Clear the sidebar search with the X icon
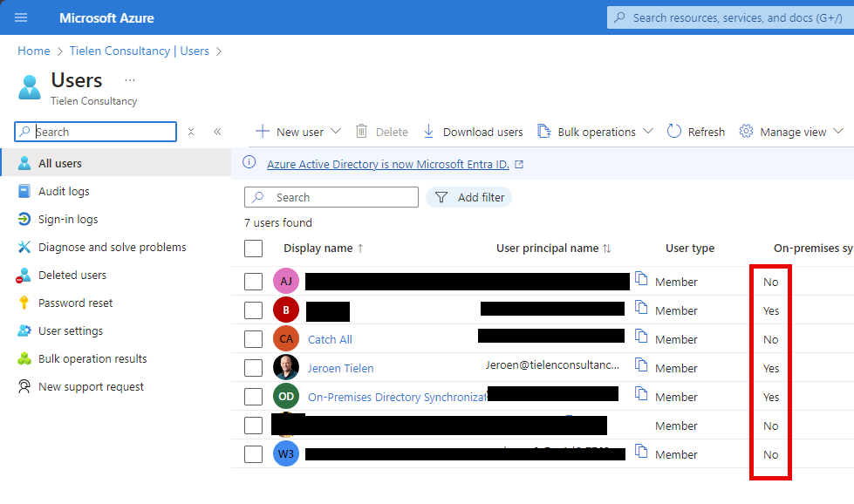Viewport: 854px width, 504px height. (191, 132)
